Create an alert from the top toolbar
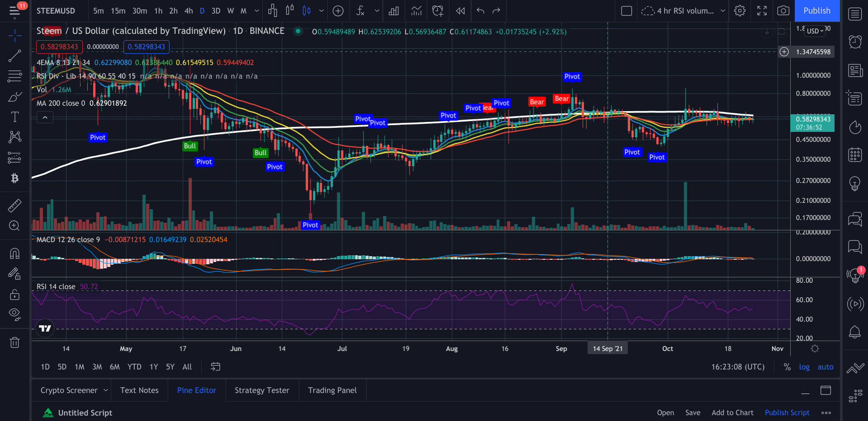This screenshot has width=868, height=421. click(438, 11)
